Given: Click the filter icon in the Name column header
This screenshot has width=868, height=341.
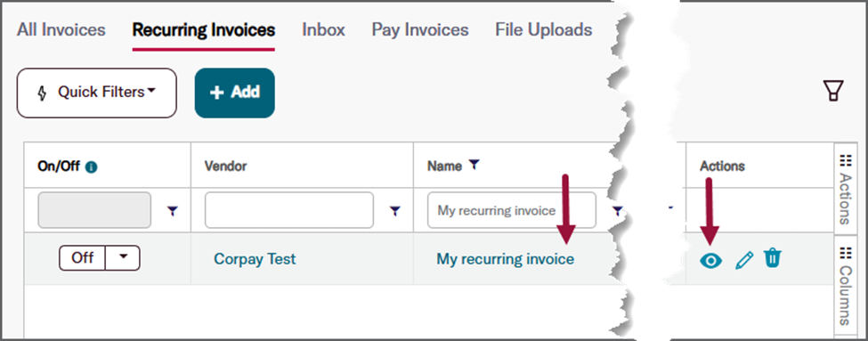Looking at the screenshot, I should [x=474, y=165].
